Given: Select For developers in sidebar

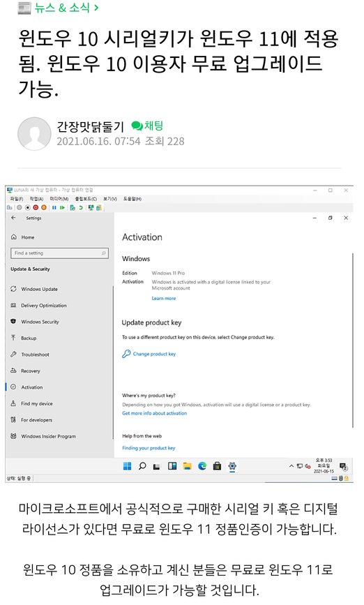Looking at the screenshot, I should pos(31,420).
